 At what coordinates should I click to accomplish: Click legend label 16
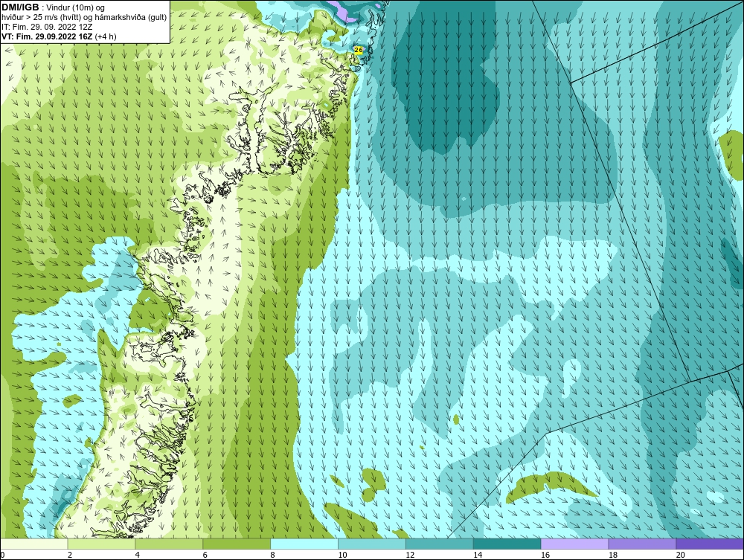click(x=545, y=555)
